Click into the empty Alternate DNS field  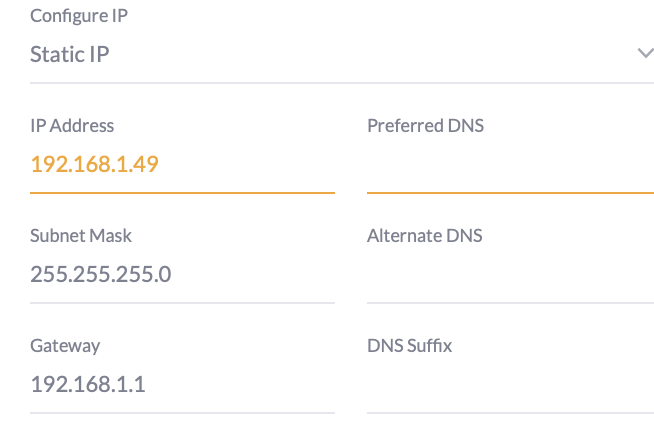(510, 275)
